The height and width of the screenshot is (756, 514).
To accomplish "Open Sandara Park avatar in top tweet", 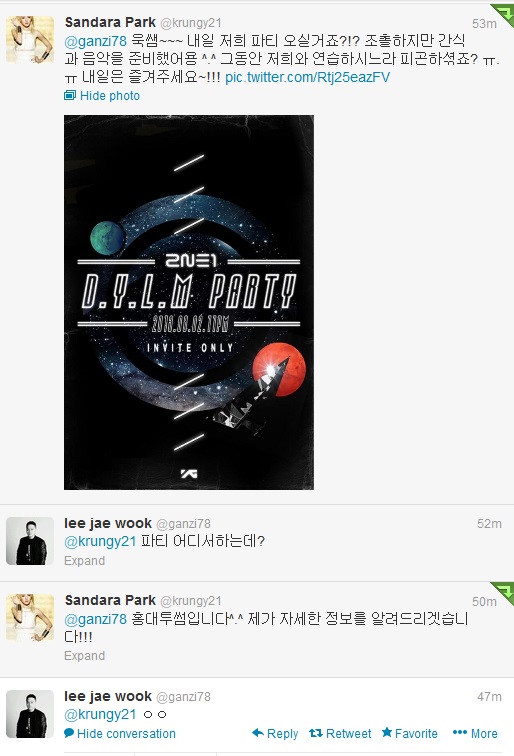I will pyautogui.click(x=30, y=39).
